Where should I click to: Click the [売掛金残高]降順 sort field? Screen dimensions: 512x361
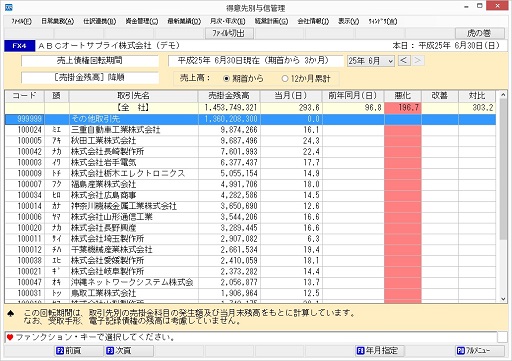click(x=90, y=78)
